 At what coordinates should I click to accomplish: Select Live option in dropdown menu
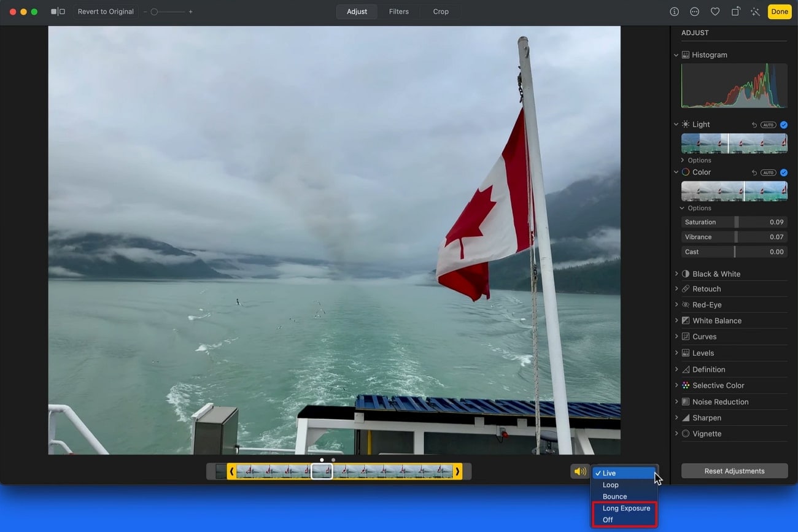624,473
